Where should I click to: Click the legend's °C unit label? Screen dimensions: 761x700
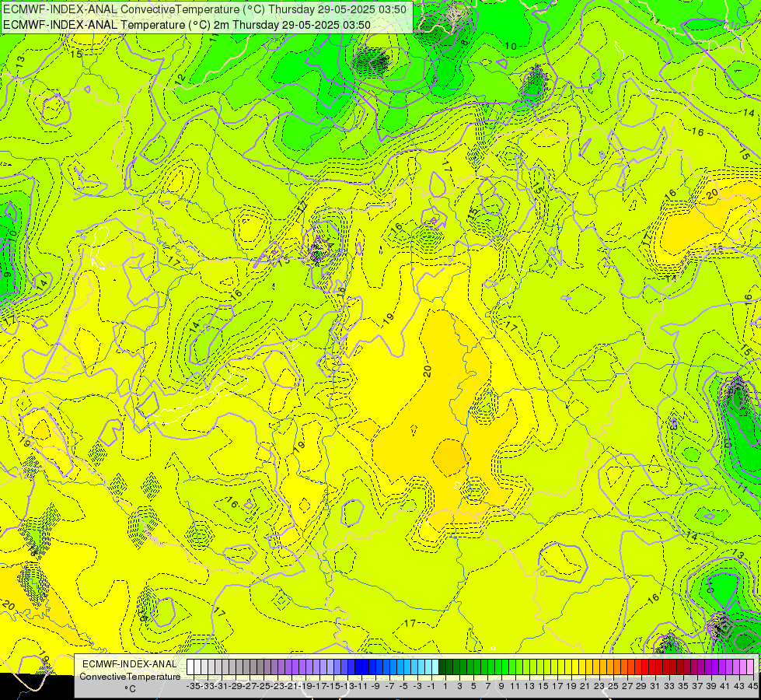click(130, 689)
